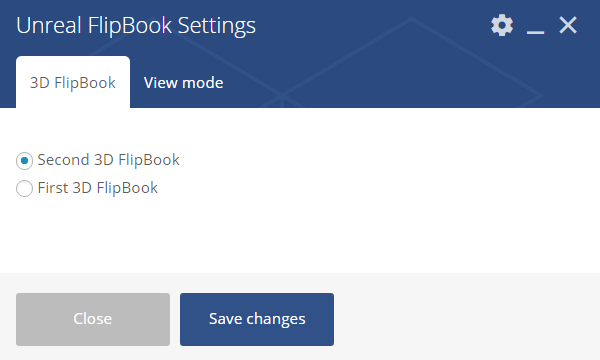Activate the bold View mode tab label
600x360 pixels.
[184, 83]
